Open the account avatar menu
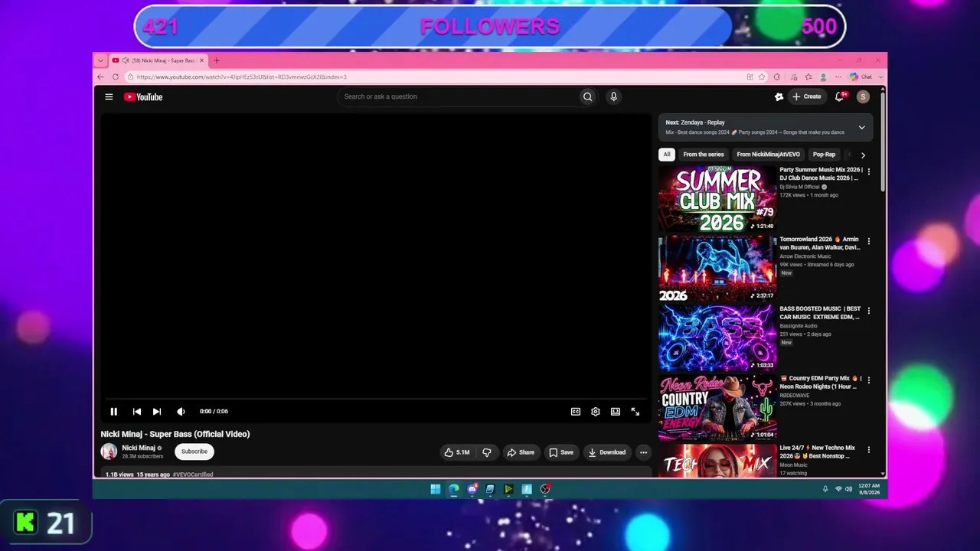Screen dimensions: 980x551 [x=863, y=97]
